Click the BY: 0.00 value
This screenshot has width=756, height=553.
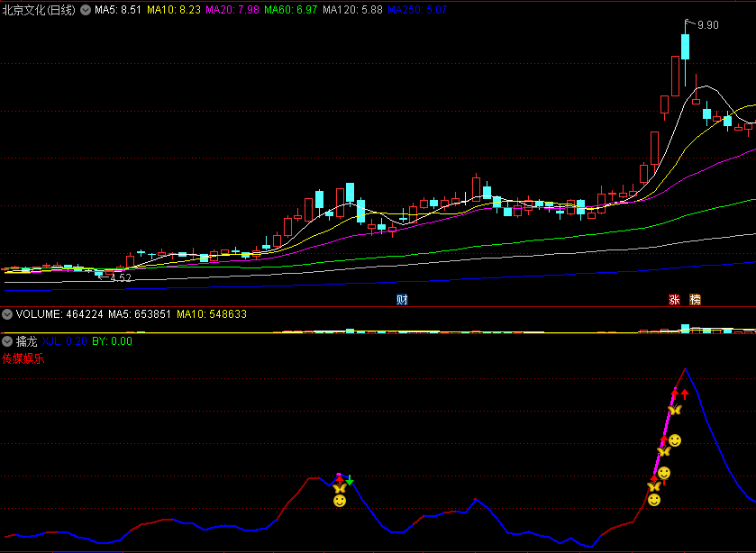[x=112, y=341]
